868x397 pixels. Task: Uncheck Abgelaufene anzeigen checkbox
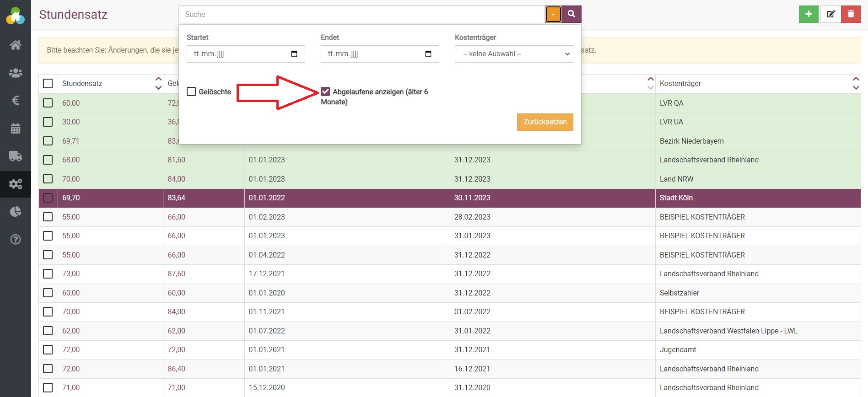click(x=325, y=91)
